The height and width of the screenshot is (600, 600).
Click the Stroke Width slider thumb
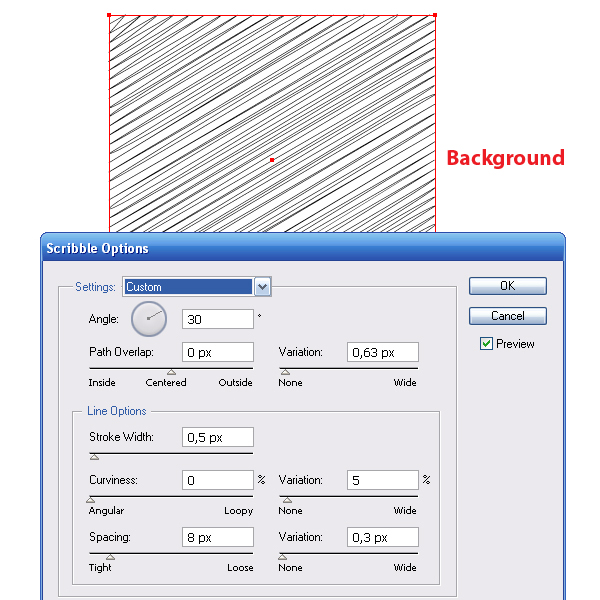tap(94, 457)
